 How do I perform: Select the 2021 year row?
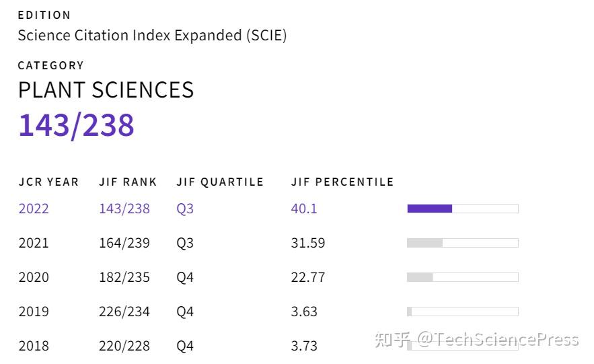[x=34, y=243]
